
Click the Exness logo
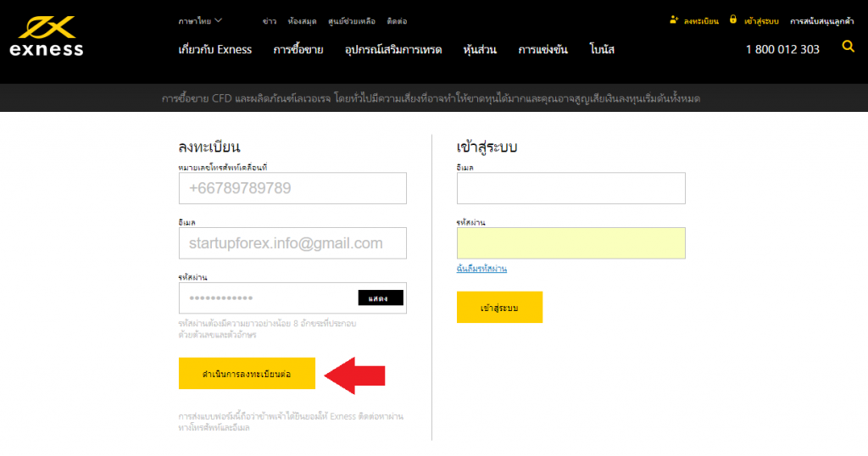(x=47, y=36)
